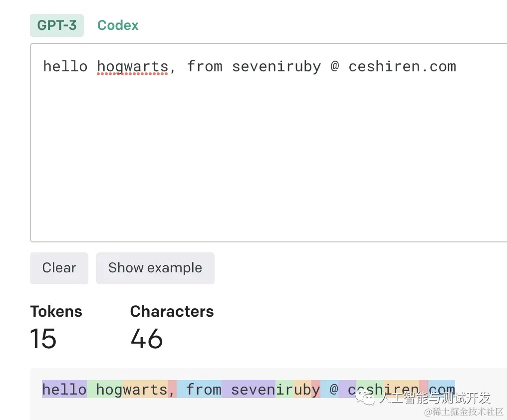
Task: Click the Tokens count value 15
Action: click(x=43, y=339)
